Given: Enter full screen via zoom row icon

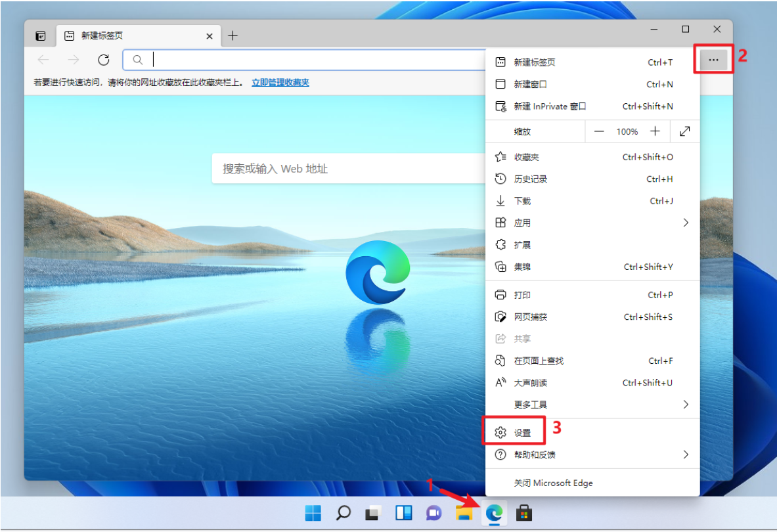Looking at the screenshot, I should [684, 131].
